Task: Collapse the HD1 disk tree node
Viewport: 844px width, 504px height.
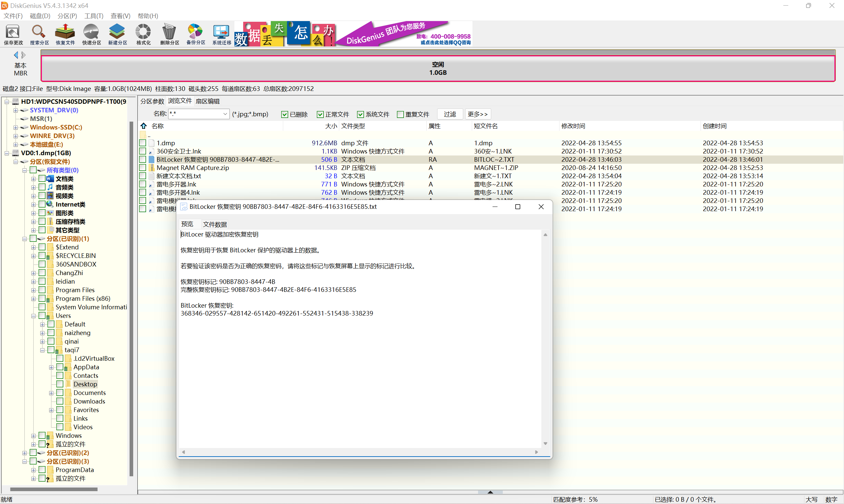Action: (x=7, y=101)
